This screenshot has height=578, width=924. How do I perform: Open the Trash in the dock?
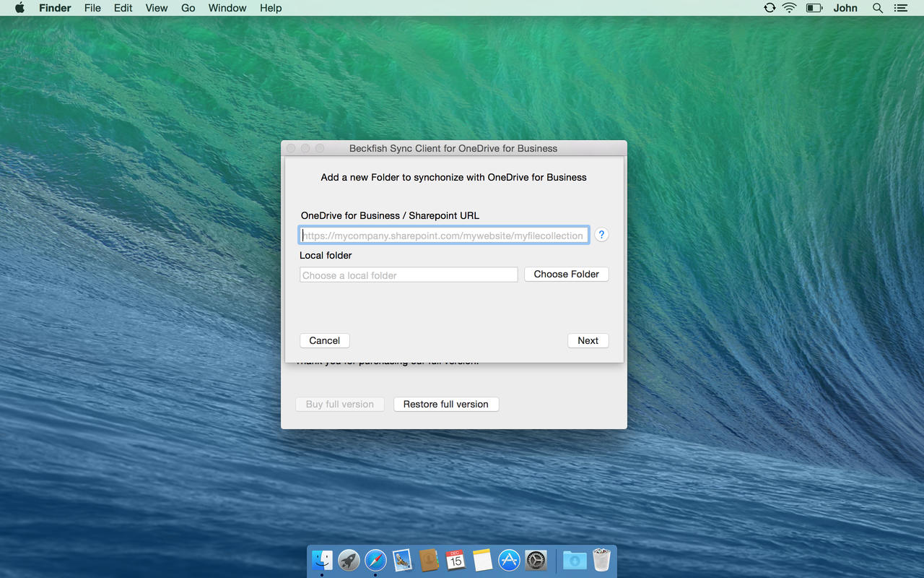[601, 560]
